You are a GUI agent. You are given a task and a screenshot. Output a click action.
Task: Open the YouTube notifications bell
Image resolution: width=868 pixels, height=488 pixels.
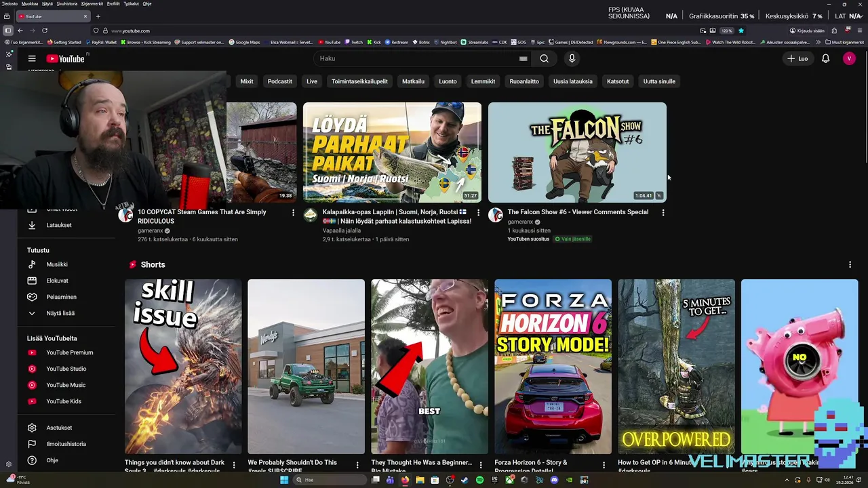coord(825,59)
